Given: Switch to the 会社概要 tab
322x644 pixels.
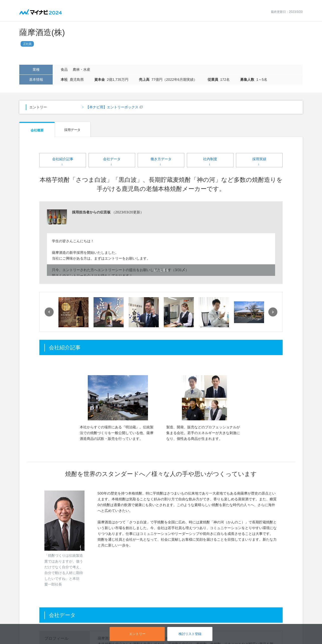Looking at the screenshot, I should [37, 130].
